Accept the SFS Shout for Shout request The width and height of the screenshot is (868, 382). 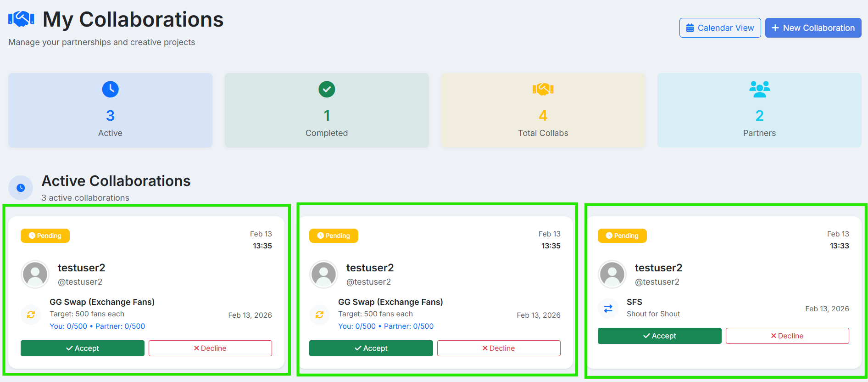pyautogui.click(x=659, y=336)
